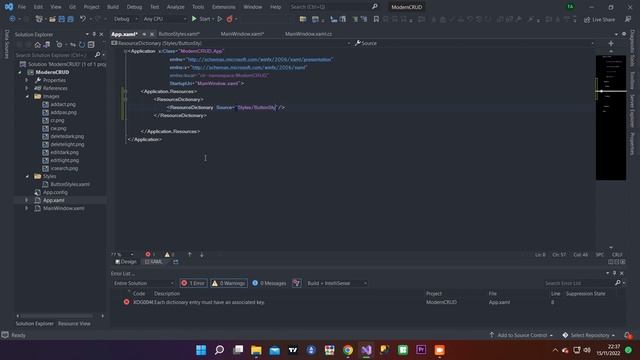The image size is (640, 360).
Task: Click Solution Explorer home icon
Action: click(x=38, y=44)
